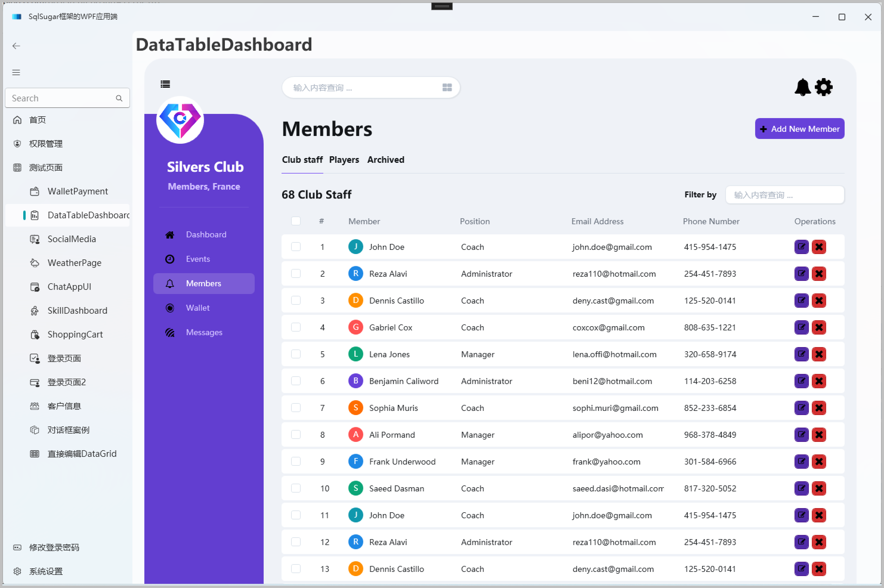Toggle the hamburger menu in left sidebar

coord(16,72)
